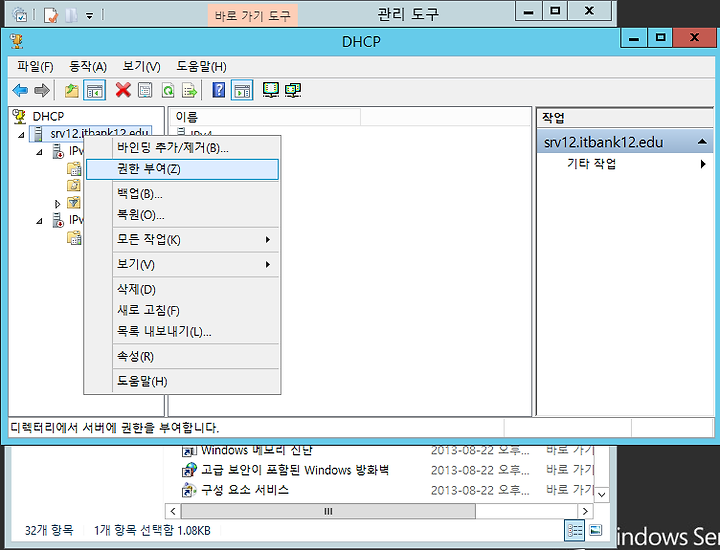Click the Add Server monitor icon
Image resolution: width=720 pixels, height=550 pixels.
point(271,90)
